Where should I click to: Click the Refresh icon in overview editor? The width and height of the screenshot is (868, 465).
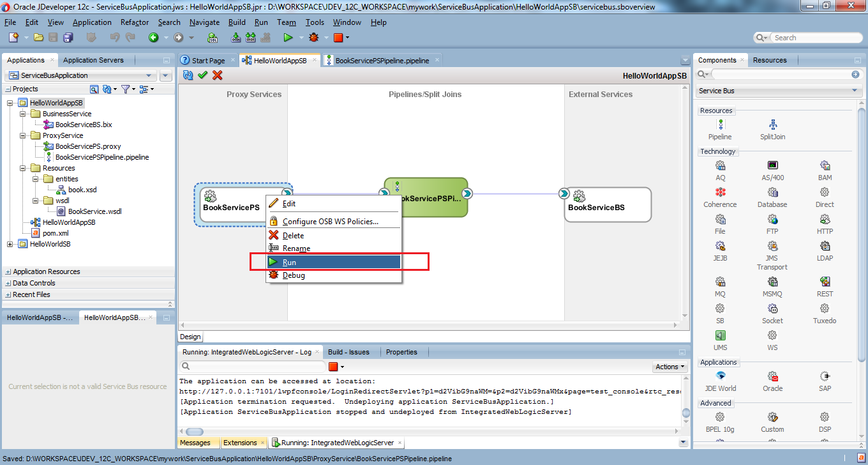point(188,75)
